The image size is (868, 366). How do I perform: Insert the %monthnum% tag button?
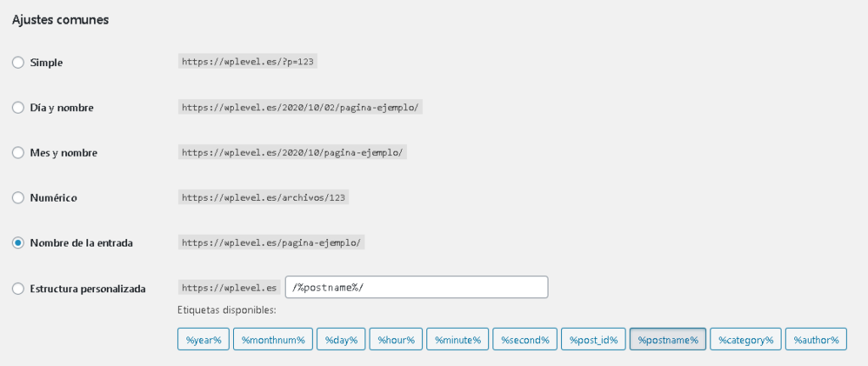(x=273, y=340)
